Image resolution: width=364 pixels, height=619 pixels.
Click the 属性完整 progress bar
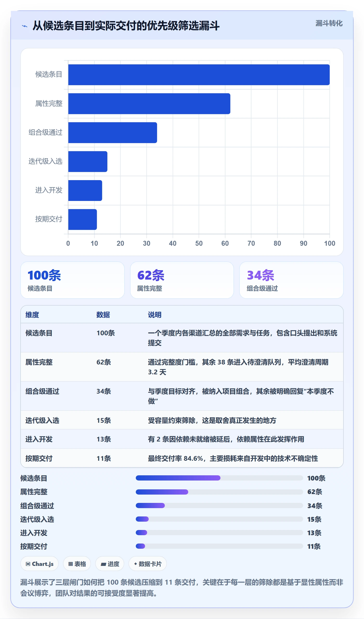point(219,492)
